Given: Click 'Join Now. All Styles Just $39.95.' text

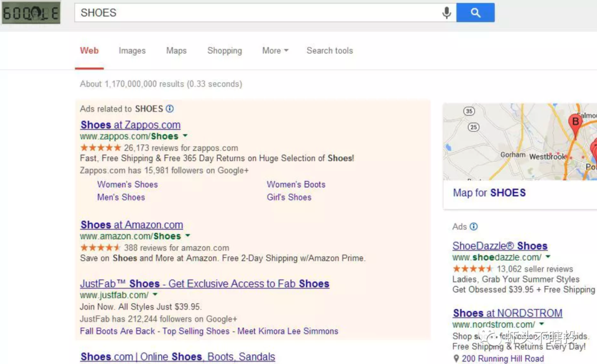Looking at the screenshot, I should click(x=140, y=307).
